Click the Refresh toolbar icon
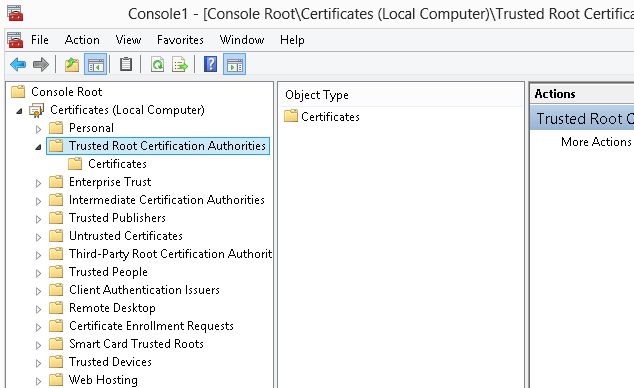This screenshot has width=634, height=388. [x=157, y=64]
